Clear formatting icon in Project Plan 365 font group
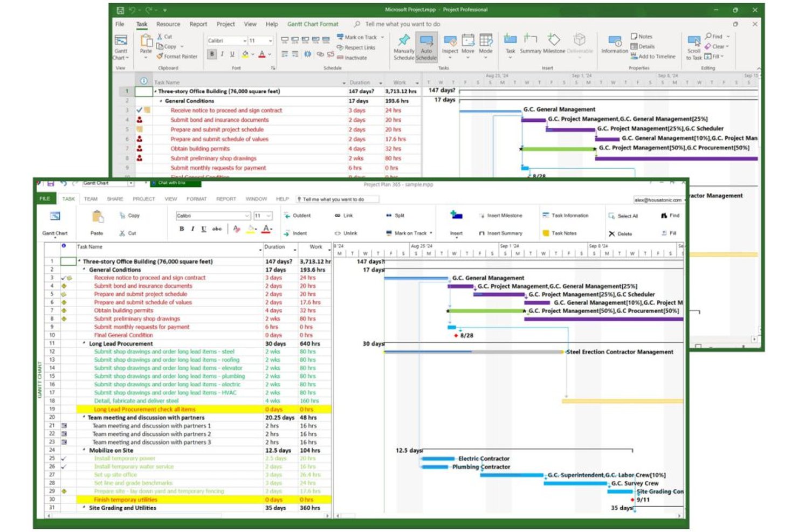 coord(236,229)
